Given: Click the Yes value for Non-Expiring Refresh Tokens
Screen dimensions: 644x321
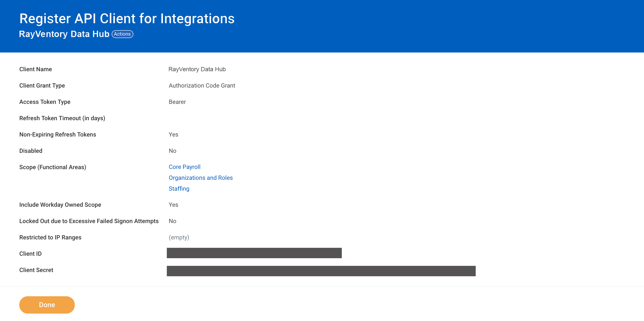Looking at the screenshot, I should click(173, 134).
